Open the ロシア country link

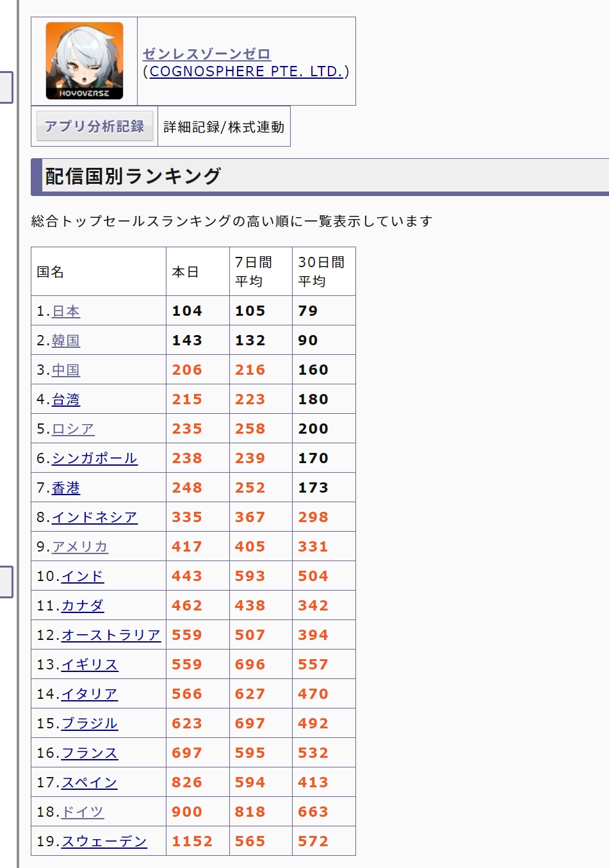pyautogui.click(x=73, y=429)
